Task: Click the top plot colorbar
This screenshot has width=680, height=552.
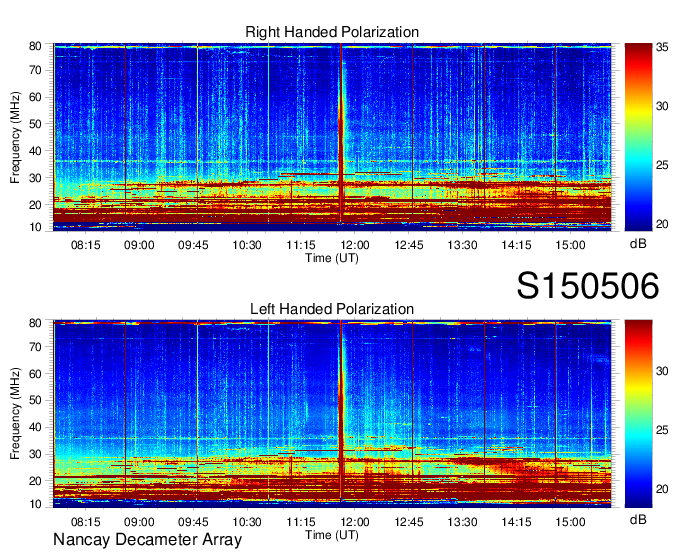Action: pos(638,137)
